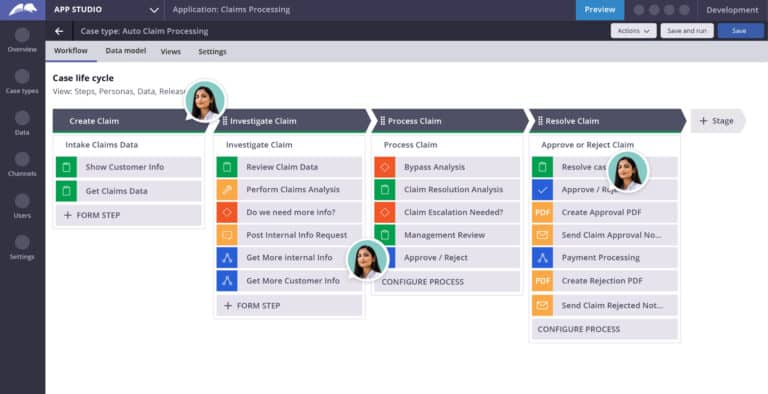Click blue subprocess icon of Get More Customer Info

pyautogui.click(x=227, y=281)
